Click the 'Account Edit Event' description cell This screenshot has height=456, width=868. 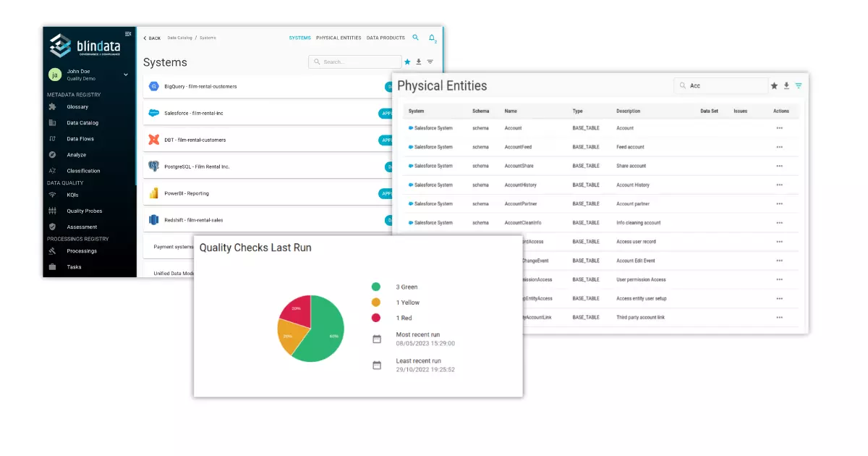(x=636, y=261)
